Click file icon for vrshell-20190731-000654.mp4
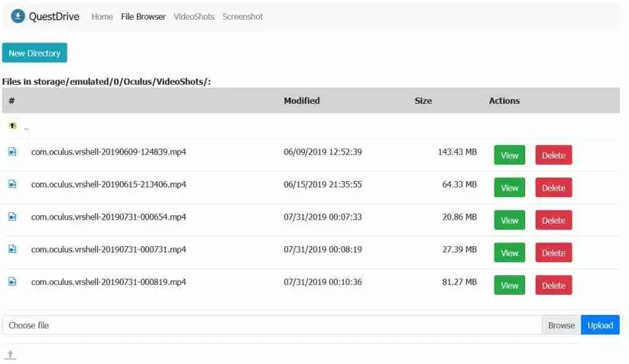The image size is (629, 364). tap(12, 217)
